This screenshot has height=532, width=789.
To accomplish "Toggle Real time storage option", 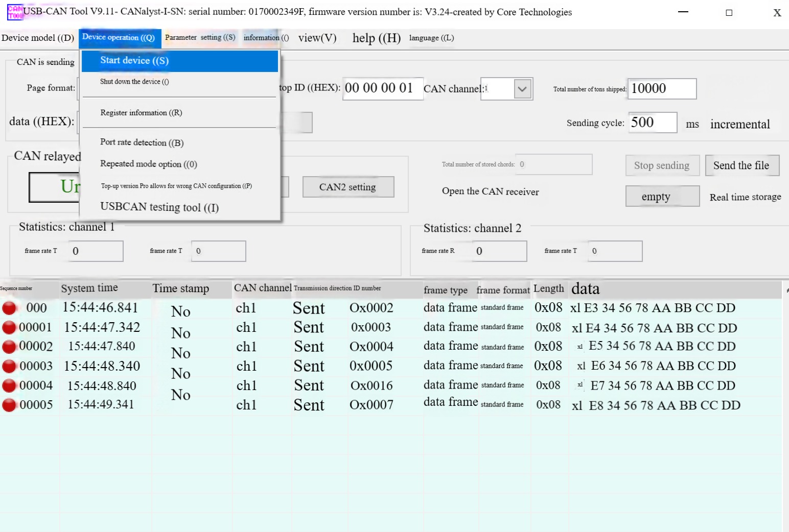I will pos(745,197).
